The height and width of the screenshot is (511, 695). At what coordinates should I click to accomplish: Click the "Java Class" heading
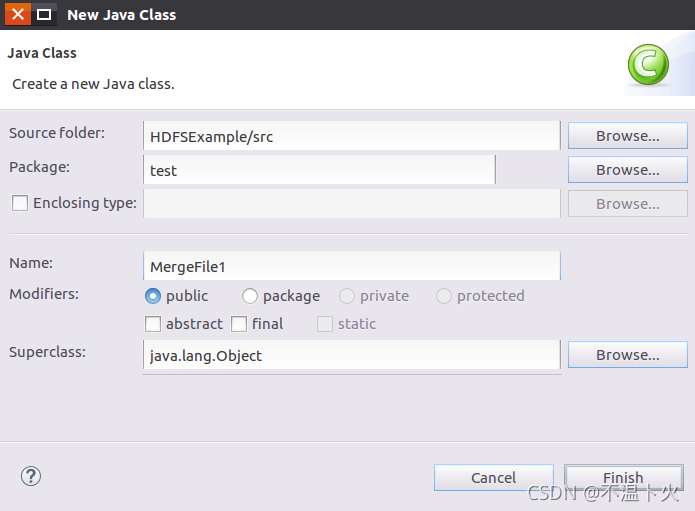coord(42,53)
